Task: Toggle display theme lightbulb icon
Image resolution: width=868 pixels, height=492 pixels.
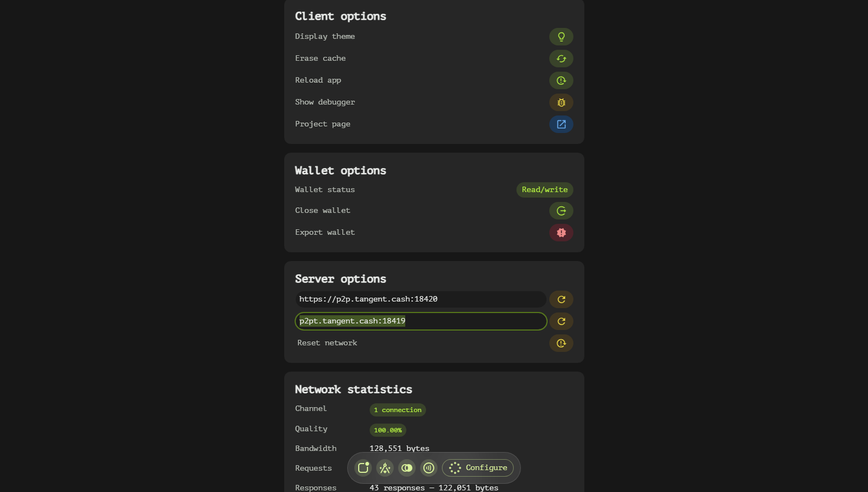Action: point(561,37)
